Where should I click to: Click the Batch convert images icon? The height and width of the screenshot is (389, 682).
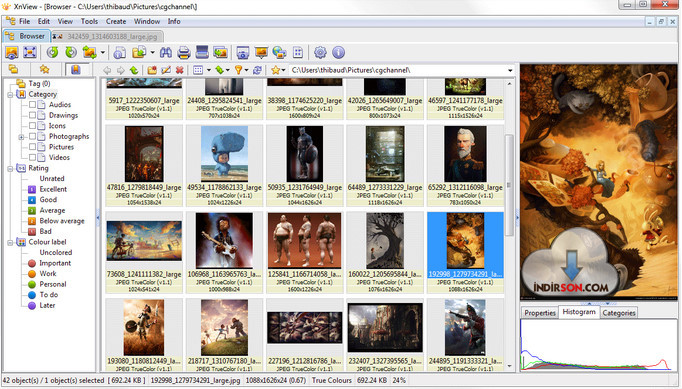[220, 53]
